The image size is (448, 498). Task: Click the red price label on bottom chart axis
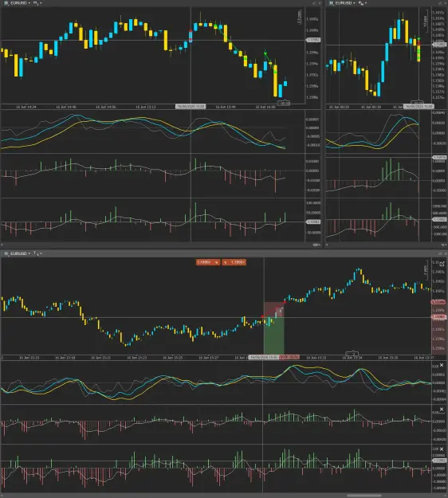[x=438, y=302]
